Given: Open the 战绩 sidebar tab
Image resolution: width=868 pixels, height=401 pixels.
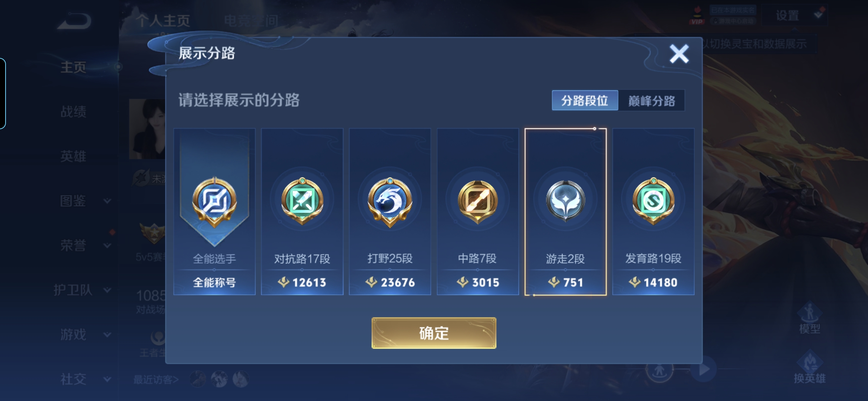Looking at the screenshot, I should click(73, 111).
